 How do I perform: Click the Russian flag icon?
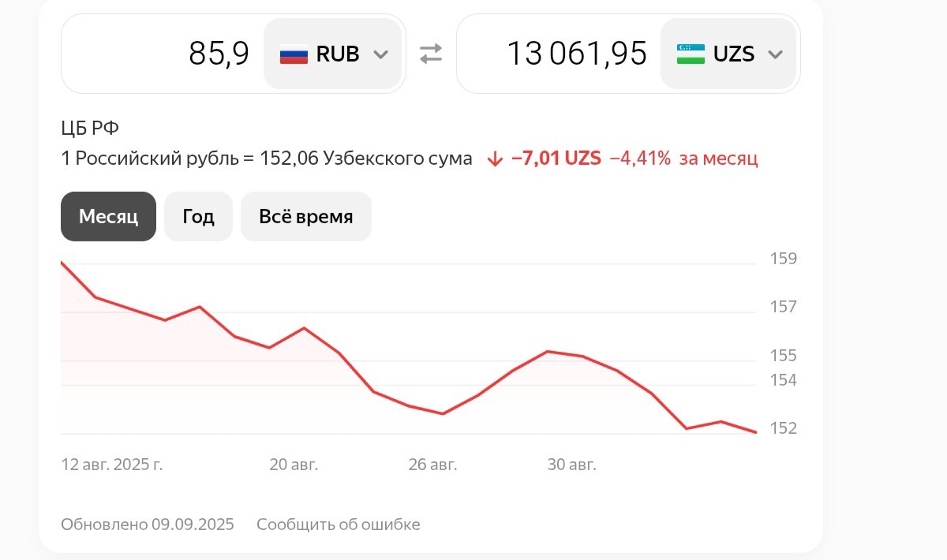[294, 54]
